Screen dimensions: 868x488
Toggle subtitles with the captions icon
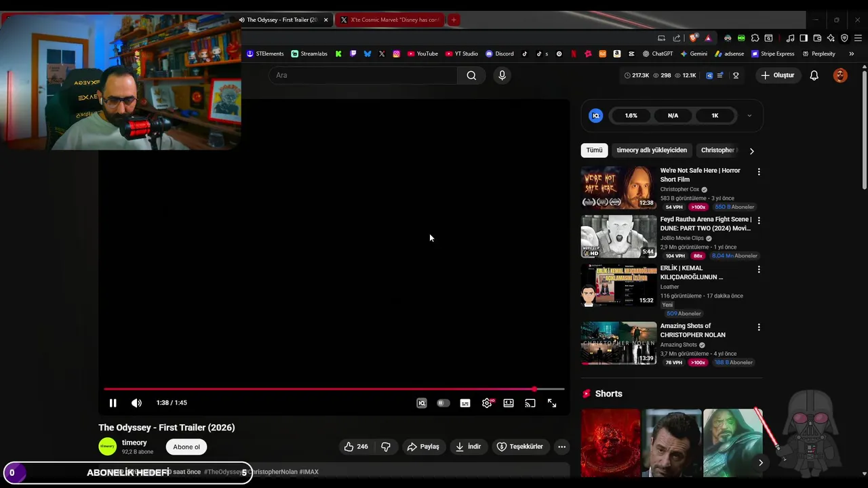click(465, 403)
